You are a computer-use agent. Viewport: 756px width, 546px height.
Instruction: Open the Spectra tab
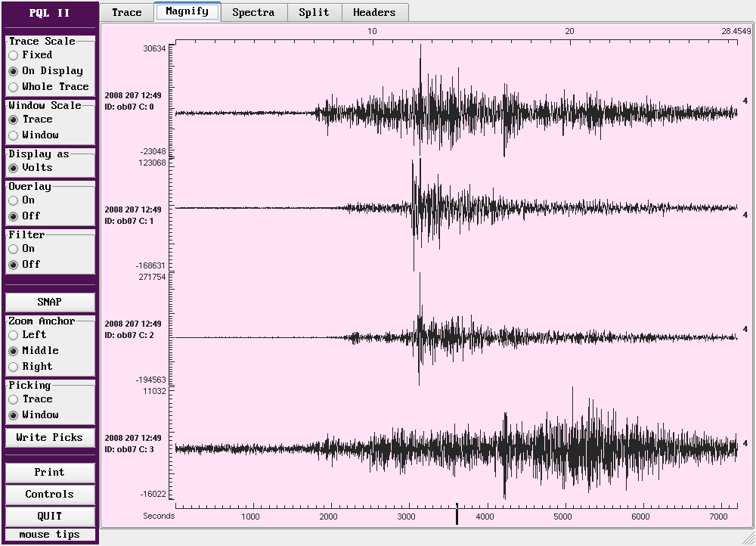coord(253,12)
